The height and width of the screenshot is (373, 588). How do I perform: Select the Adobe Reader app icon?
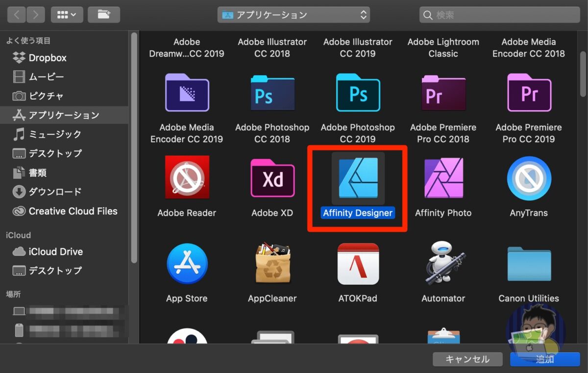[x=187, y=178]
